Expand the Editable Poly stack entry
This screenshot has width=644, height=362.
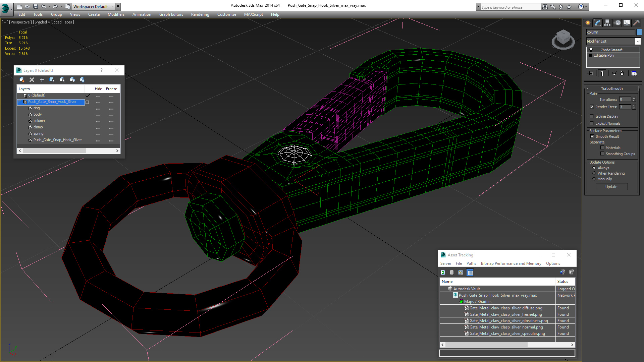click(x=590, y=55)
